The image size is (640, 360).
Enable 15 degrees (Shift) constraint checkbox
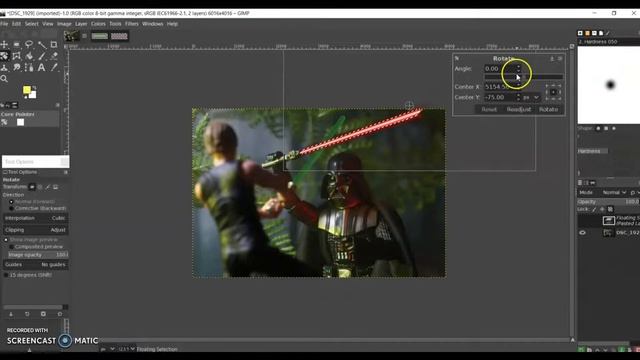pyautogui.click(x=6, y=275)
